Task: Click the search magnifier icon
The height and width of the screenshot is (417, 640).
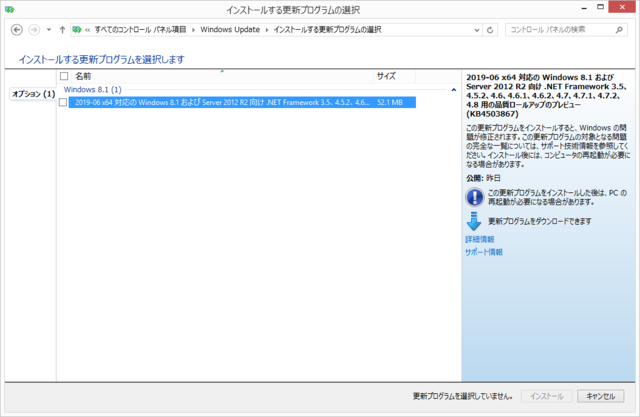Action: coord(619,30)
